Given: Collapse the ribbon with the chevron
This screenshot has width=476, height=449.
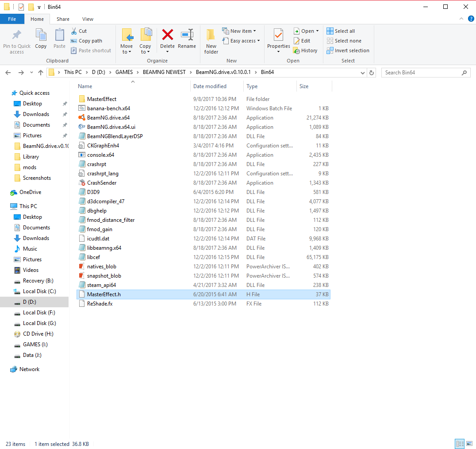Looking at the screenshot, I should tap(461, 19).
